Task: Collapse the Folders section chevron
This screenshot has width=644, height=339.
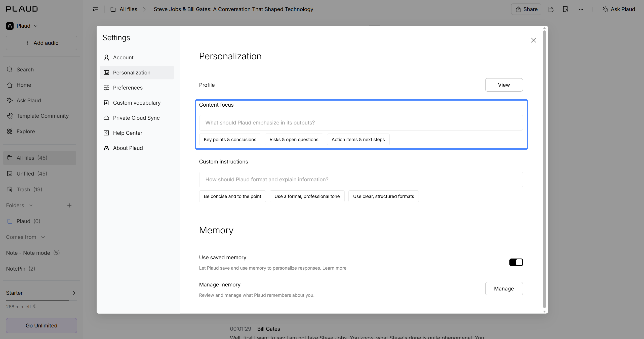Action: coord(31,205)
